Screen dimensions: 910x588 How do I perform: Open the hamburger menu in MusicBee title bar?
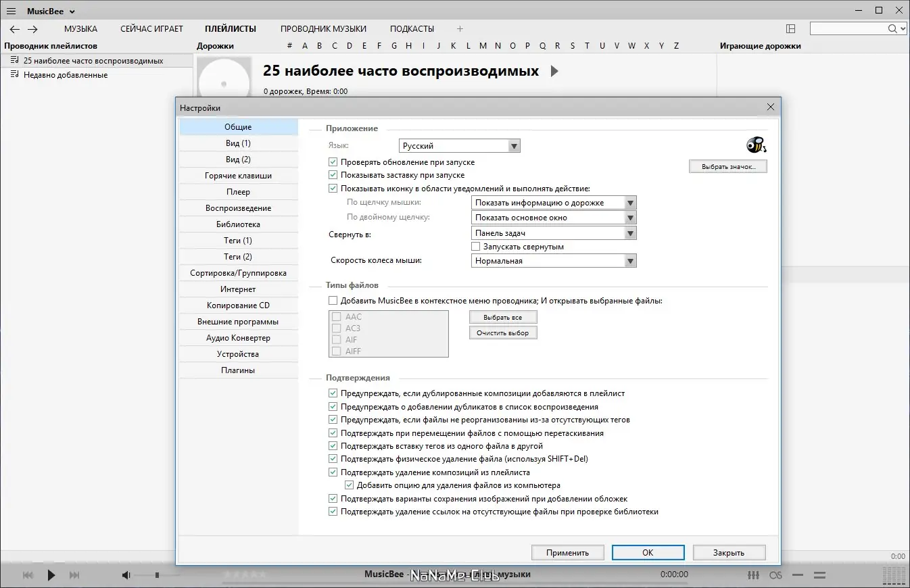[11, 11]
